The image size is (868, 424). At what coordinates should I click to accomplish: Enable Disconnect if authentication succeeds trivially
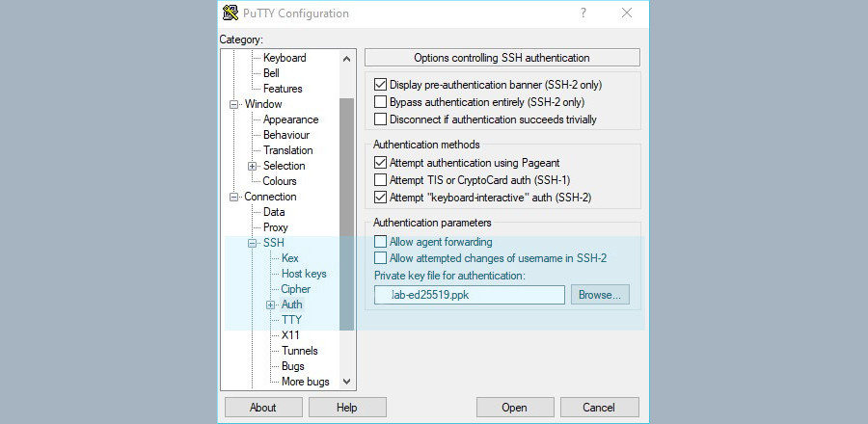pyautogui.click(x=380, y=119)
